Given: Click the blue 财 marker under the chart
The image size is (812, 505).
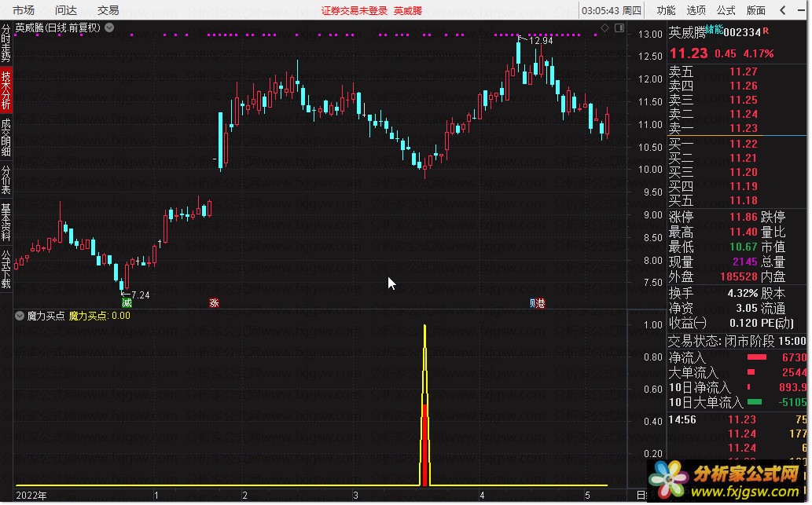Looking at the screenshot, I should coord(532,303).
